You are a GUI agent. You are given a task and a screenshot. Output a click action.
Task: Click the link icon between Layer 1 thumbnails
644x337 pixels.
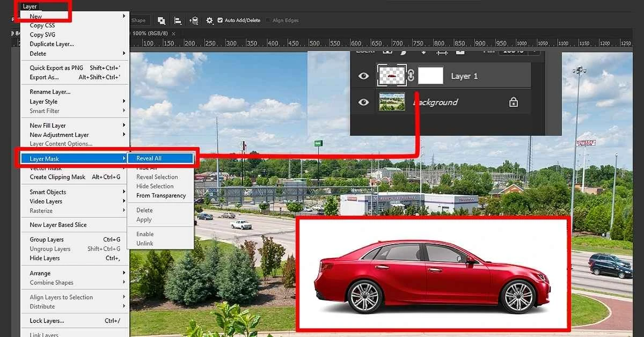tap(411, 76)
